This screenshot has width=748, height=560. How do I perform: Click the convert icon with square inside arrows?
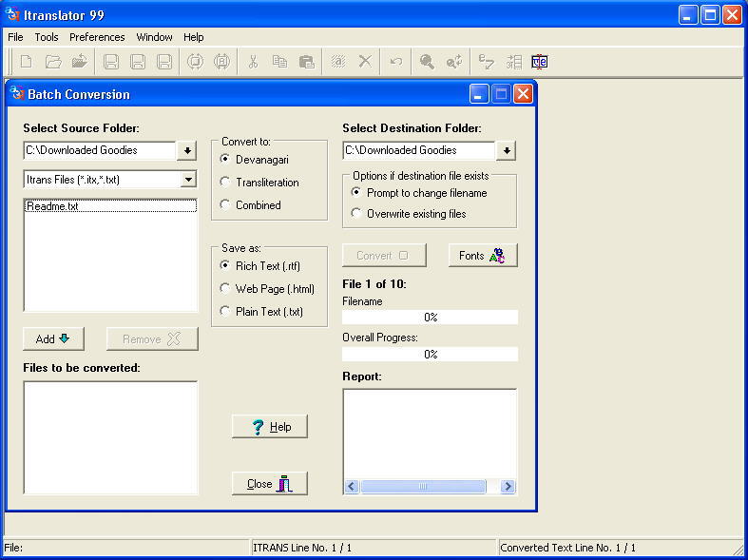click(195, 62)
